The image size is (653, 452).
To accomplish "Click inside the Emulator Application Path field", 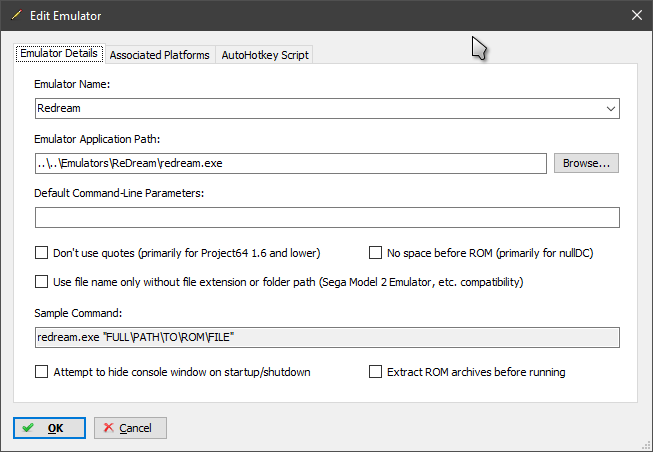I will [291, 163].
